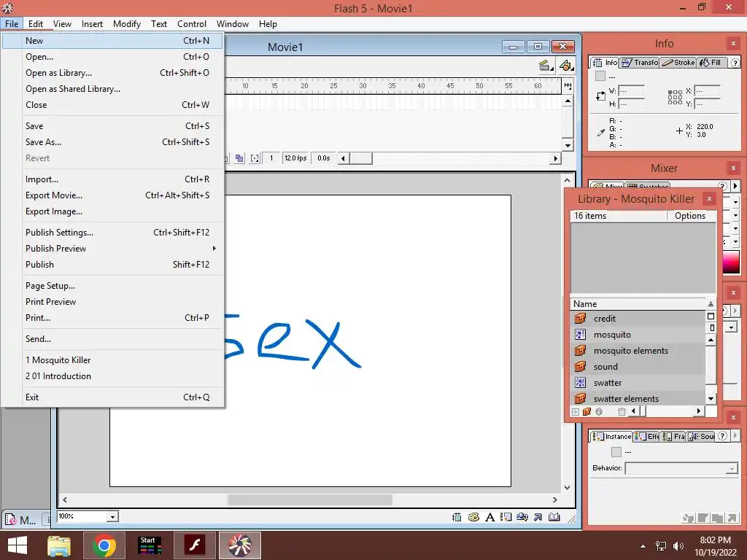Open the Info panel launcher icon in status bar
The height and width of the screenshot is (560, 747).
click(457, 517)
